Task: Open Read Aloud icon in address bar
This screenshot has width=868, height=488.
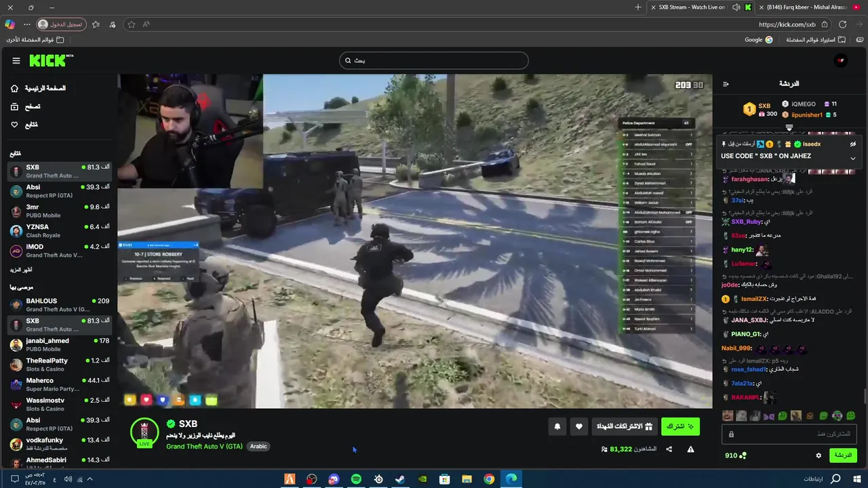Action: pos(146,24)
